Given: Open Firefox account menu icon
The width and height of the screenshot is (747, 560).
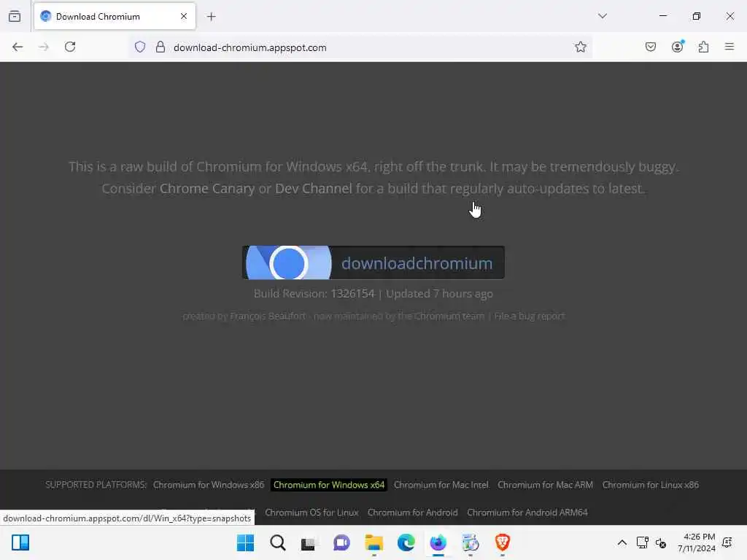Looking at the screenshot, I should pyautogui.click(x=678, y=46).
